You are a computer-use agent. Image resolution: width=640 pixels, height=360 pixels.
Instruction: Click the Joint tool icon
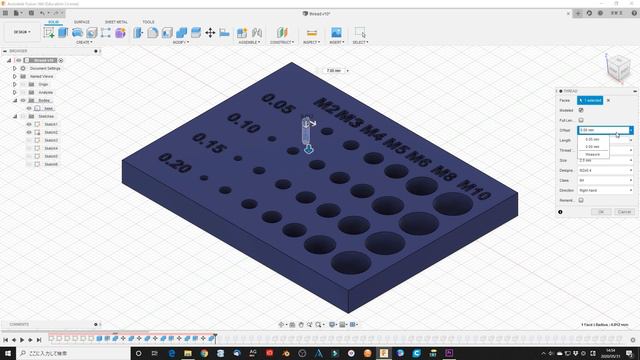tap(257, 33)
